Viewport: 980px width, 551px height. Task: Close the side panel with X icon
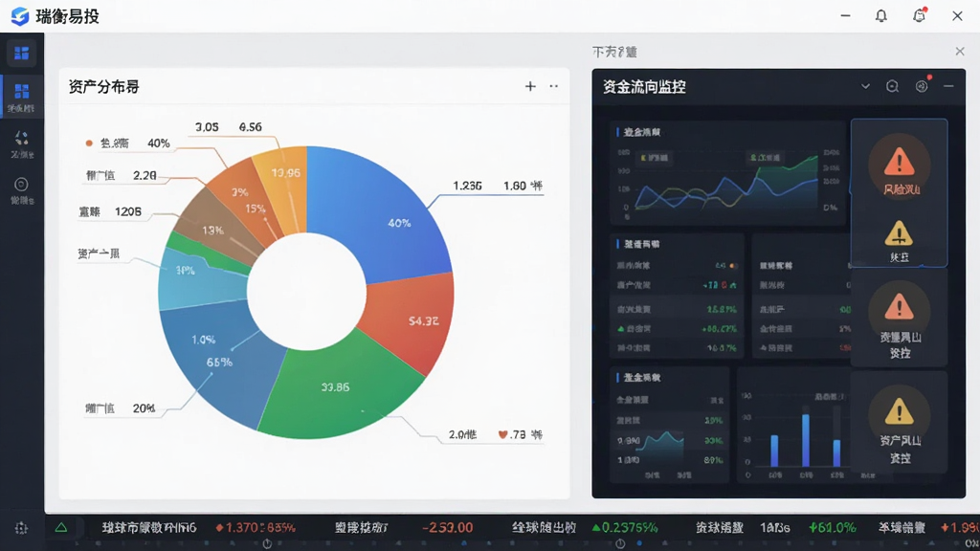click(x=960, y=52)
